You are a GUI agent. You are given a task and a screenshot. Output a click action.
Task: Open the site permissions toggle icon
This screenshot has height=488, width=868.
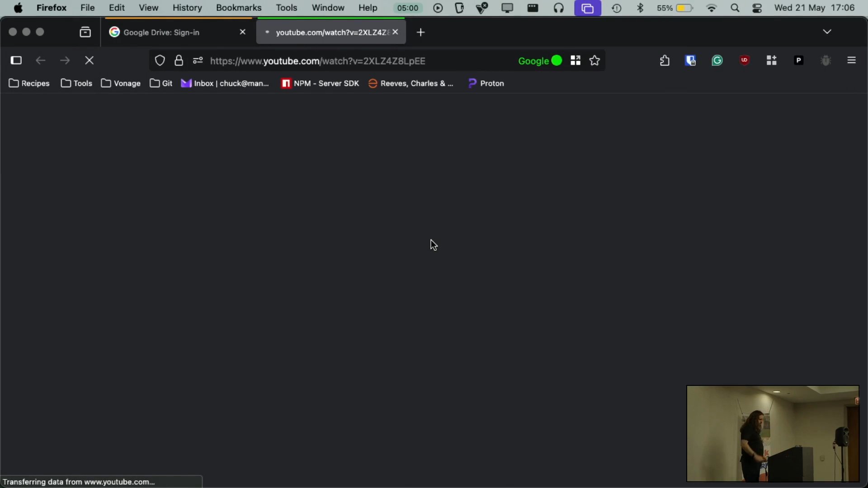point(198,61)
